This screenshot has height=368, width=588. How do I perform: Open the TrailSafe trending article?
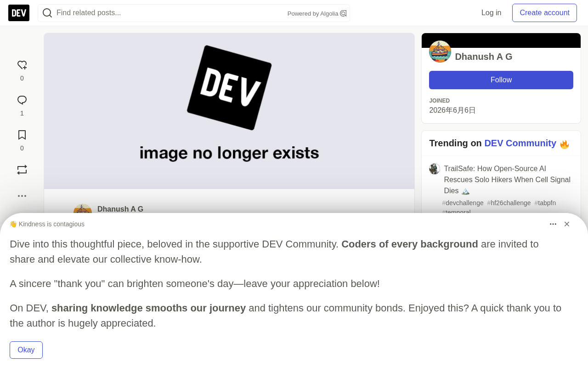(x=507, y=179)
